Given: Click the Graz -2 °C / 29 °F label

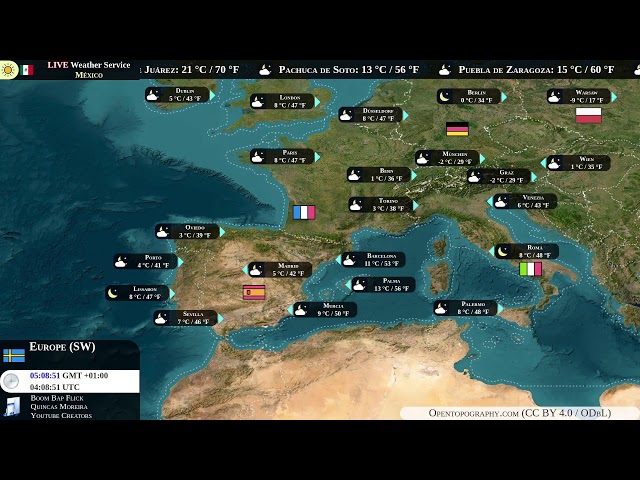Looking at the screenshot, I should [499, 176].
